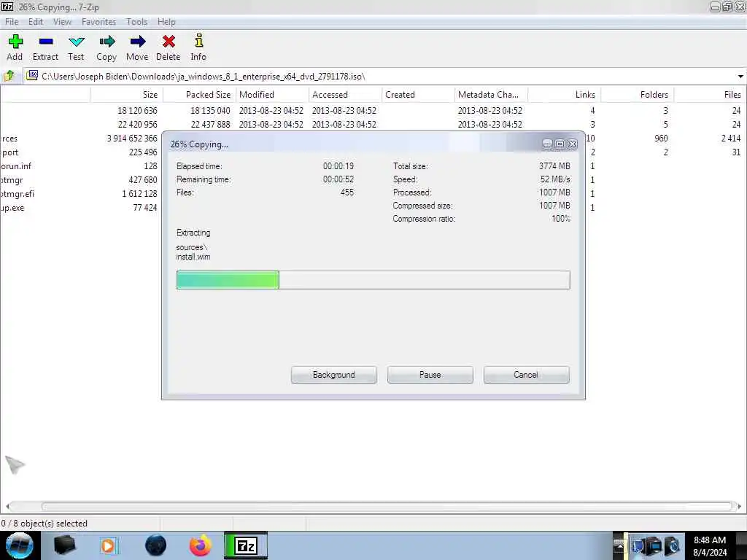Click the ISO icon in address bar

click(32, 76)
